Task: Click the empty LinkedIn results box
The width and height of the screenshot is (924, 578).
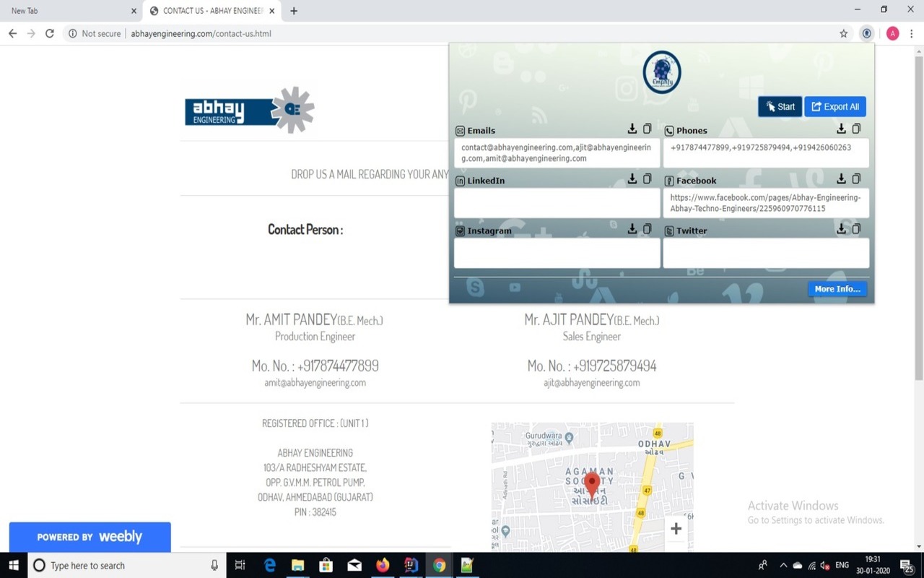Action: click(x=557, y=203)
